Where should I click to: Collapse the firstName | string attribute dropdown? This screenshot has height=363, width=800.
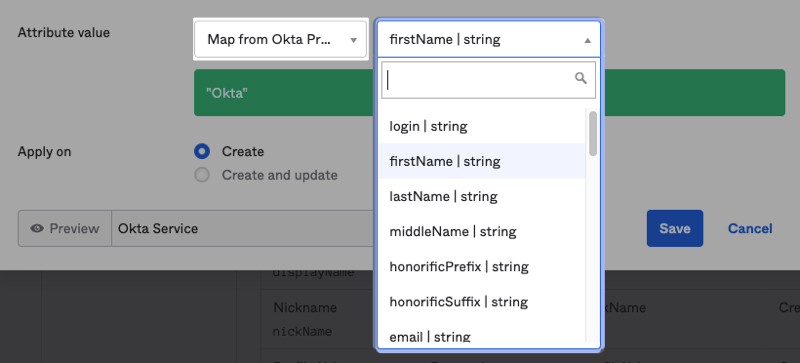click(488, 39)
